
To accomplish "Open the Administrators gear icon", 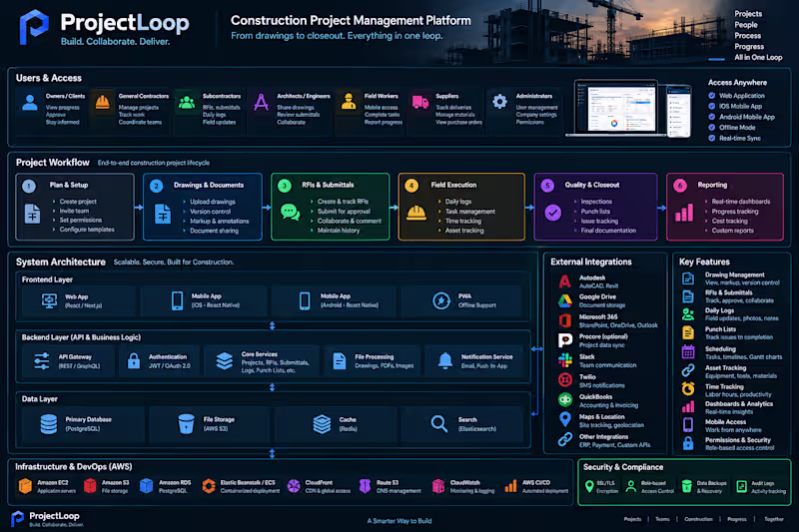I will tap(499, 101).
